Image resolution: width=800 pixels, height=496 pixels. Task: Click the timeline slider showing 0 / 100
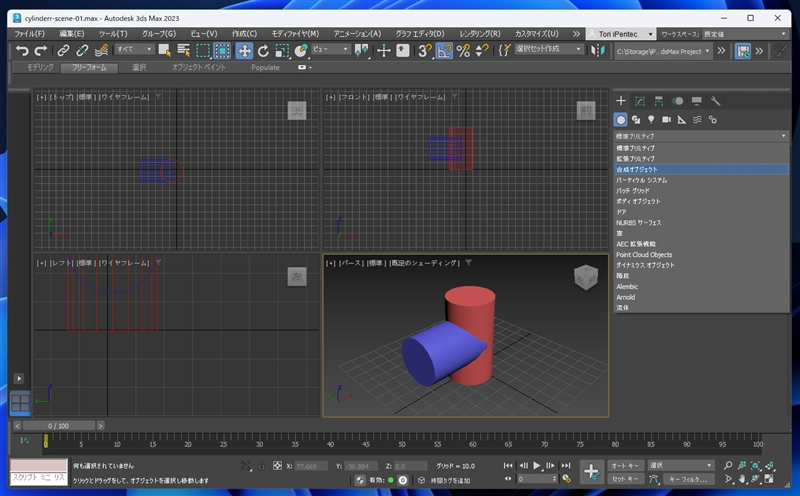coord(59,426)
